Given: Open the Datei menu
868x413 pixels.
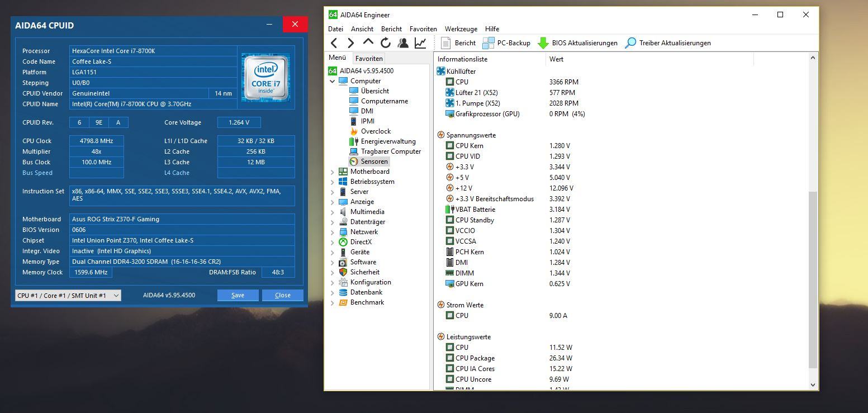Looking at the screenshot, I should 335,29.
